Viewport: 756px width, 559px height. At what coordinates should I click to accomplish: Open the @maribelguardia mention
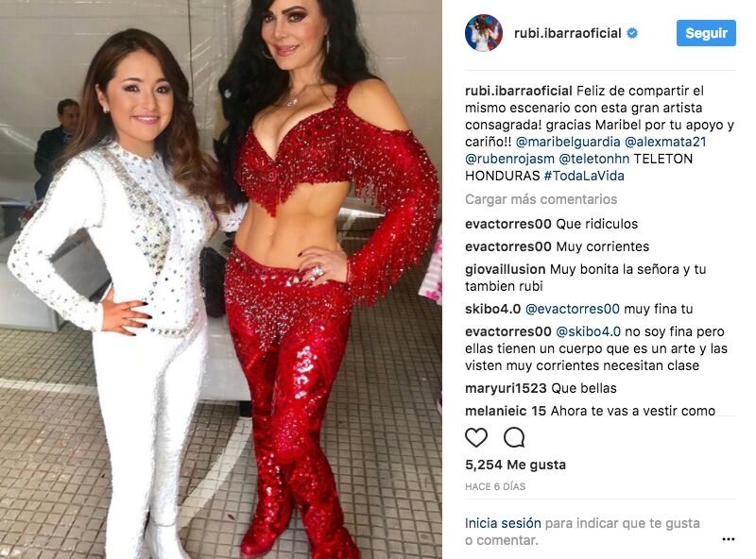568,142
